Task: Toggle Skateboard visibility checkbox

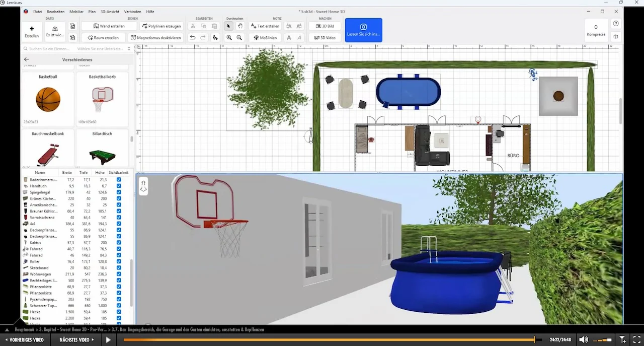Action: click(x=119, y=268)
